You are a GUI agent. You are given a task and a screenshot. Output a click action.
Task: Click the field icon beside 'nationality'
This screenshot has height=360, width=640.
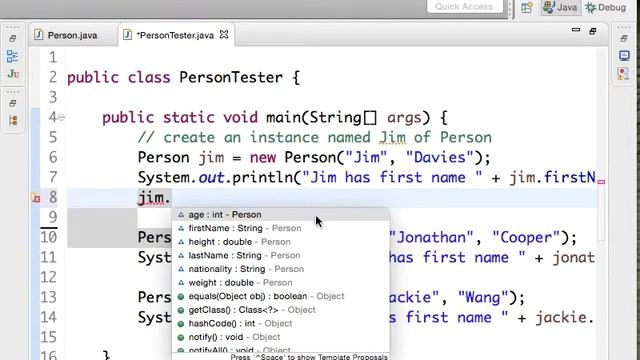coord(181,269)
